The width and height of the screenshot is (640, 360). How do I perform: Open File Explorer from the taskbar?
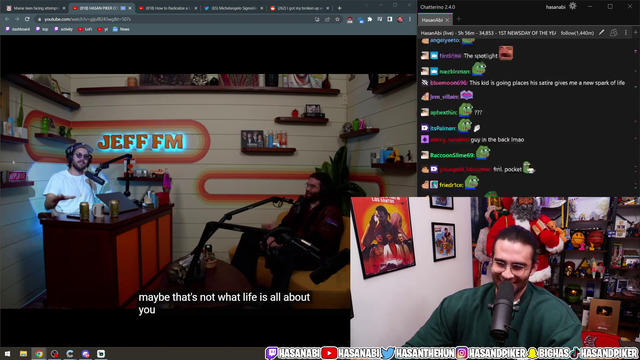tap(23, 353)
